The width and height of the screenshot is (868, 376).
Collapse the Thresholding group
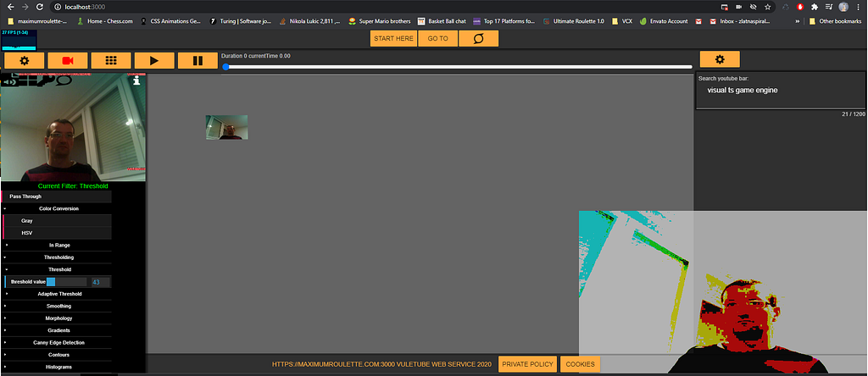click(x=57, y=257)
